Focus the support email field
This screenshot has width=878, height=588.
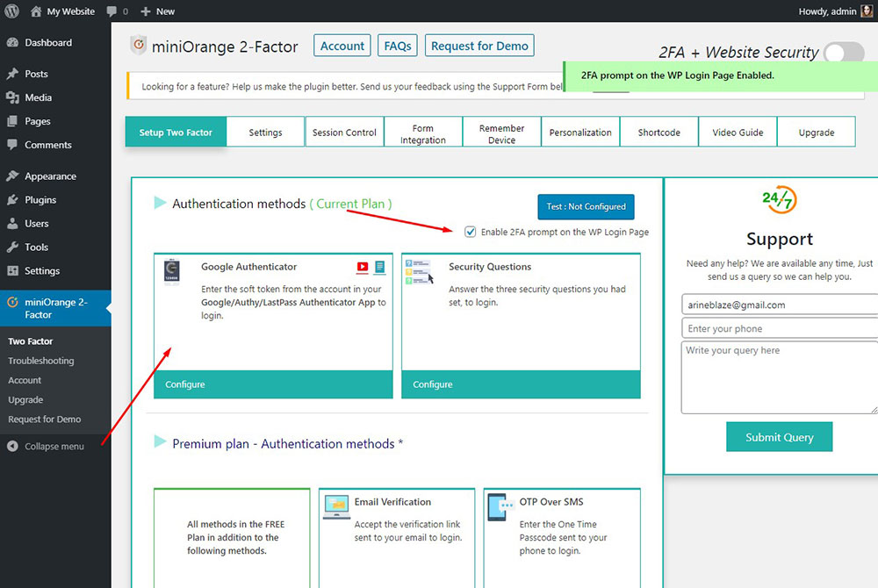780,305
